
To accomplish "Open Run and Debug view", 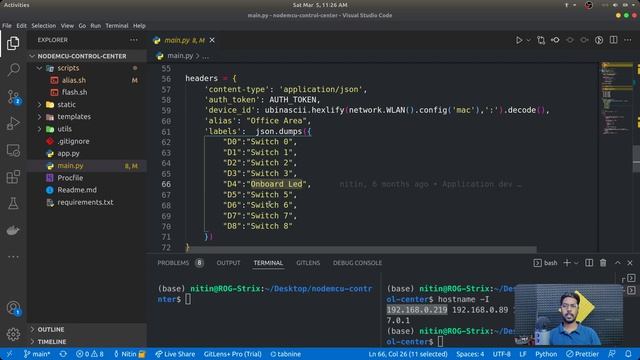I will pos(13,123).
